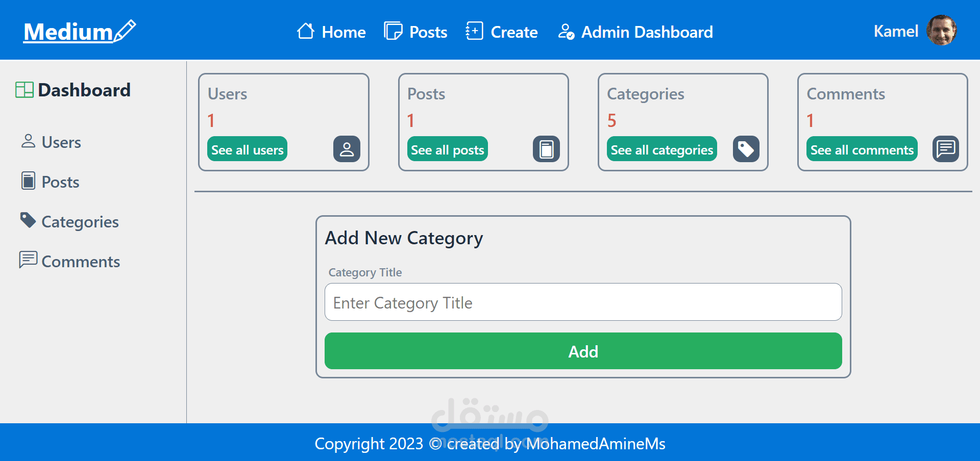Click the user icon in Users card
The width and height of the screenshot is (980, 461).
coord(347,149)
